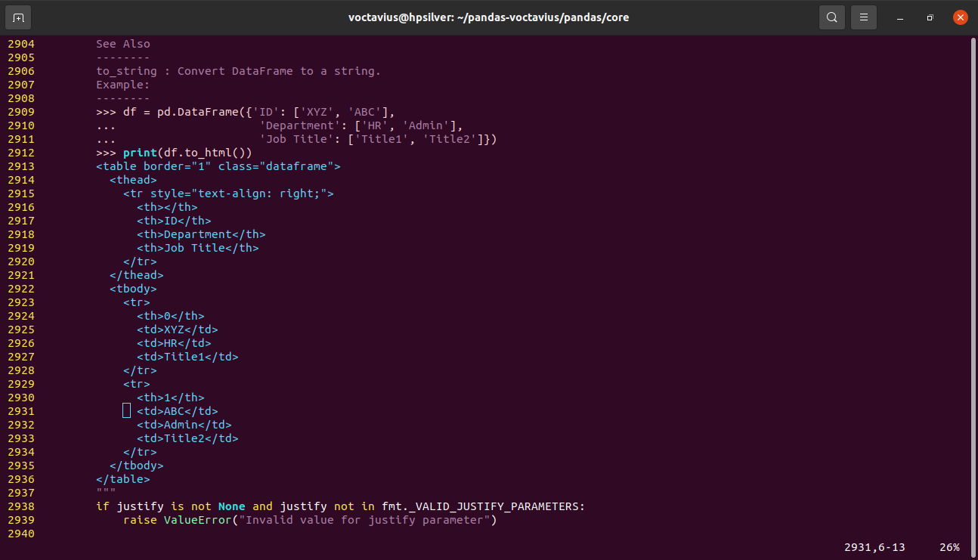Click the <th>Department</th> line
Image resolution: width=978 pixels, height=560 pixels.
[201, 234]
